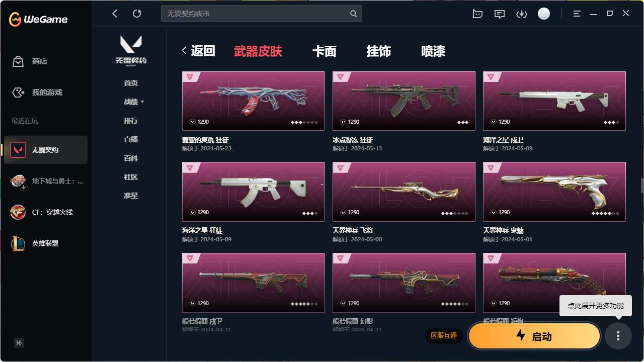
Task: Click the search magnifier icon
Action: (354, 14)
